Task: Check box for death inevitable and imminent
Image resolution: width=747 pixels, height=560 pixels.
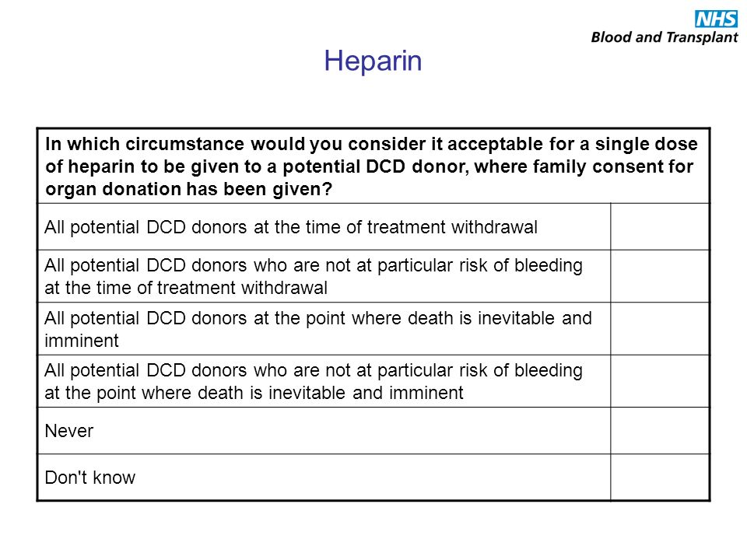Action: 660,328
